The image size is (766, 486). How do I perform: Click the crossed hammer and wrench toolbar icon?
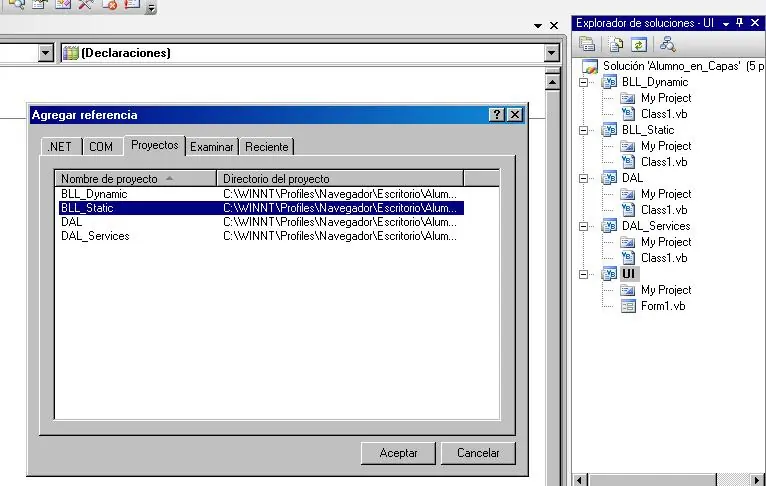tap(86, 5)
